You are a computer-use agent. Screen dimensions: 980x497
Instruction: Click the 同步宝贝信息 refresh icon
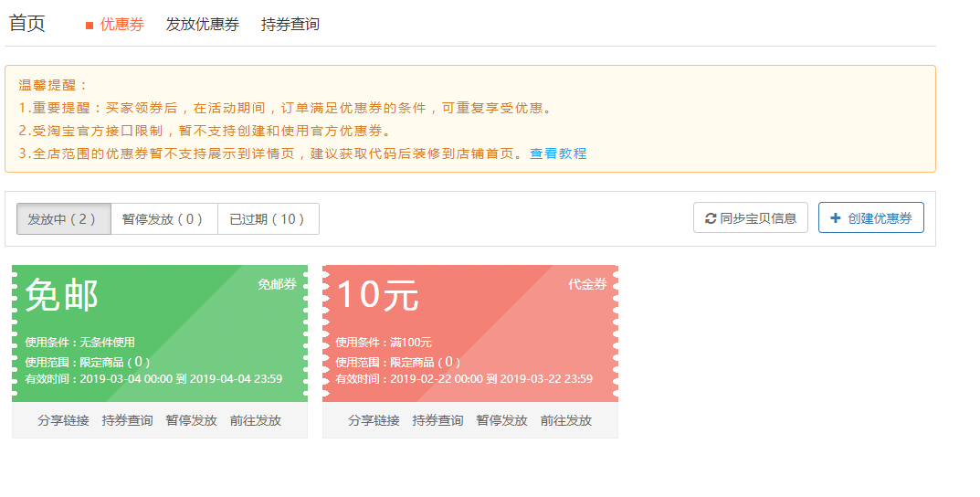(711, 218)
